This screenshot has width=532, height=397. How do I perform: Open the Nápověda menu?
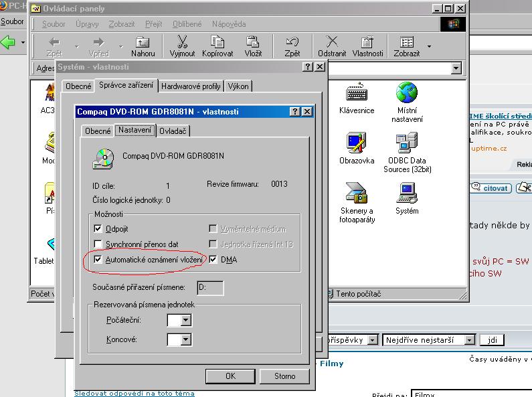coord(229,24)
